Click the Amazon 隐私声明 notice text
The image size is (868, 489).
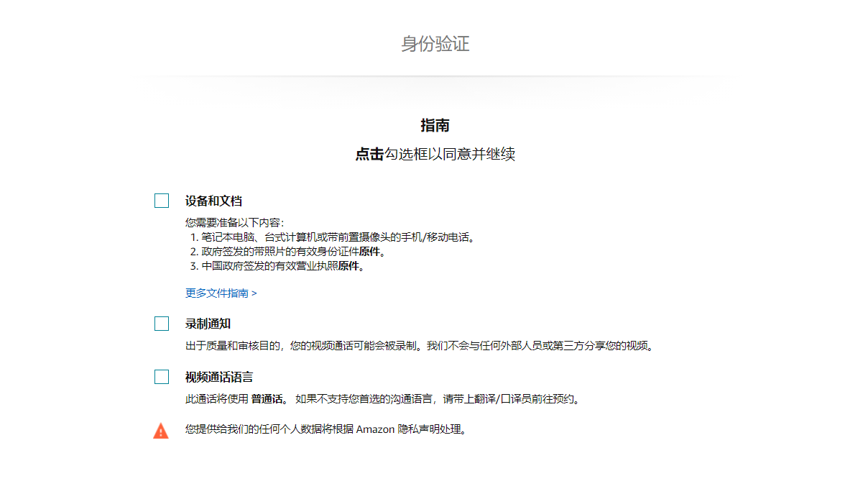tap(326, 429)
